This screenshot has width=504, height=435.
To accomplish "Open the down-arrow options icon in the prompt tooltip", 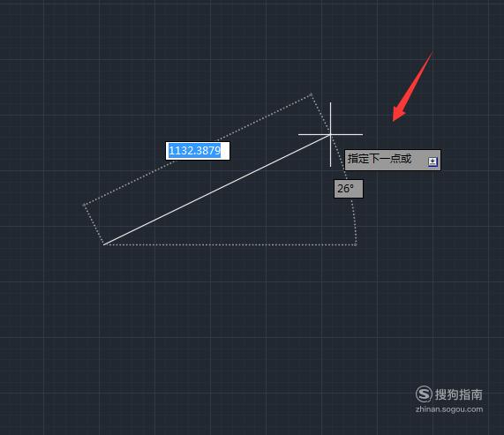I will [x=433, y=161].
